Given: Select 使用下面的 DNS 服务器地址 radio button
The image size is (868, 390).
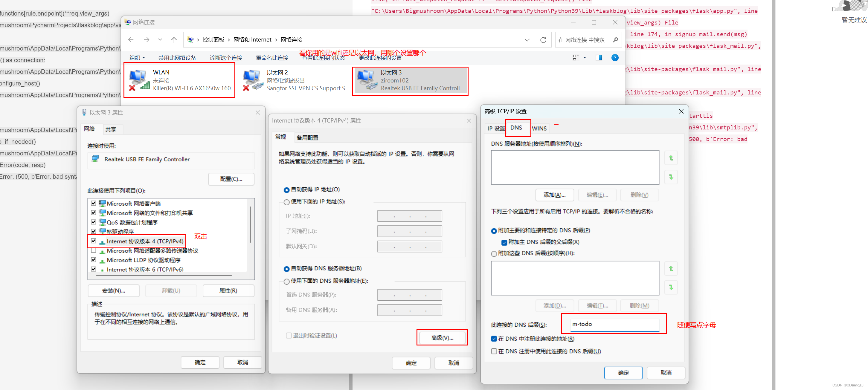Looking at the screenshot, I should point(286,282).
